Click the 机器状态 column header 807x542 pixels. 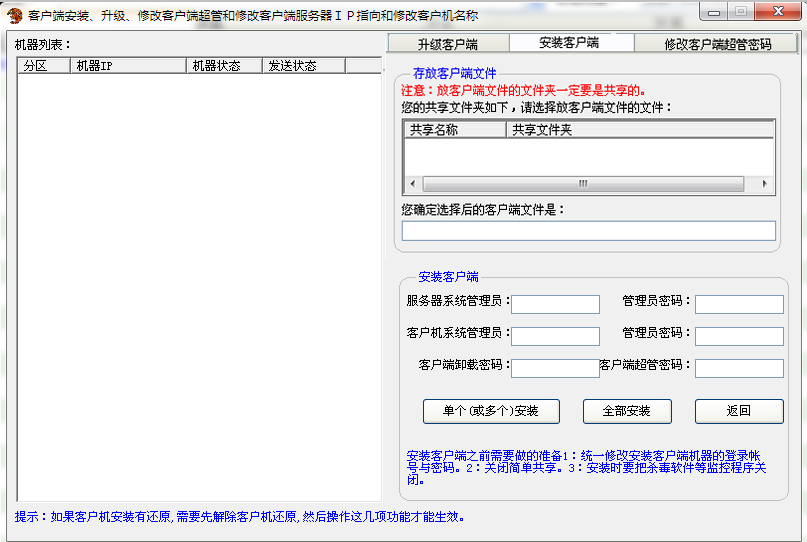[x=224, y=66]
